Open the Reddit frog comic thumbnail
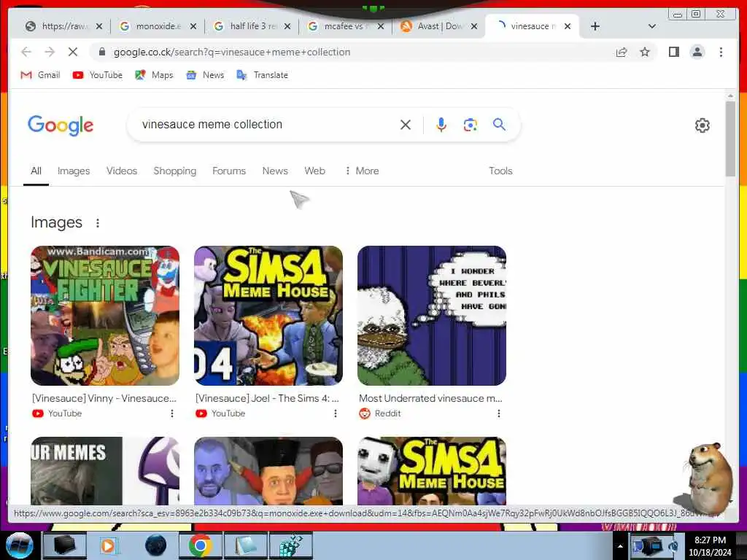 point(432,316)
